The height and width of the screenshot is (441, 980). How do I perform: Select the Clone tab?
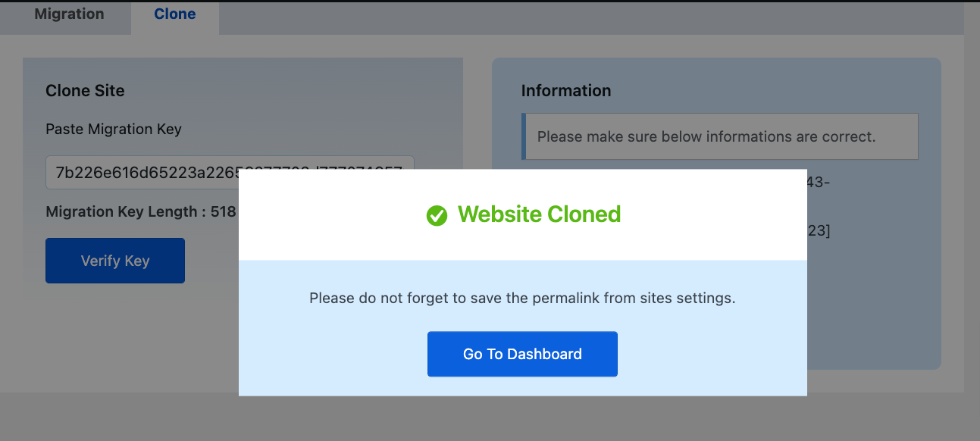point(175,14)
